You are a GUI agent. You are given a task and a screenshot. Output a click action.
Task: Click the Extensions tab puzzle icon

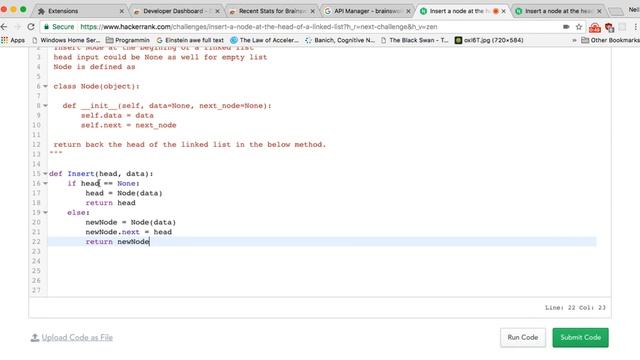41,11
